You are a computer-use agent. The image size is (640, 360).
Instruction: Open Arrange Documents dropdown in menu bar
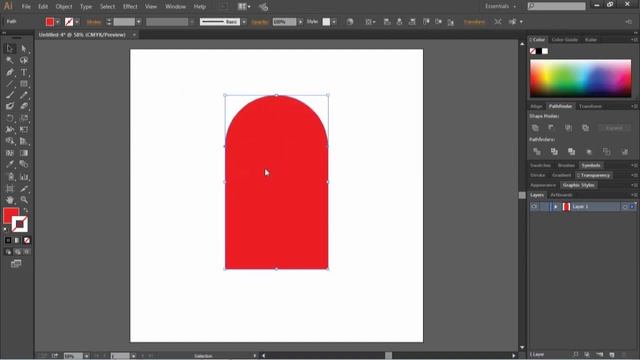coord(244,7)
